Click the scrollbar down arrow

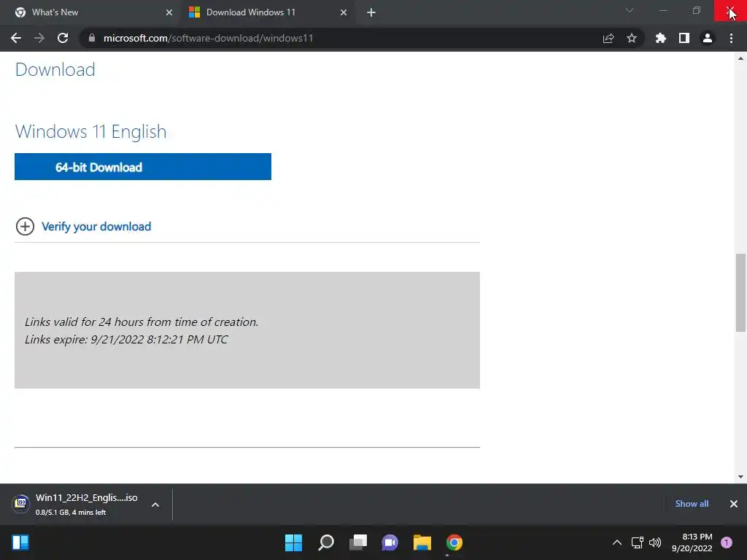tap(740, 477)
